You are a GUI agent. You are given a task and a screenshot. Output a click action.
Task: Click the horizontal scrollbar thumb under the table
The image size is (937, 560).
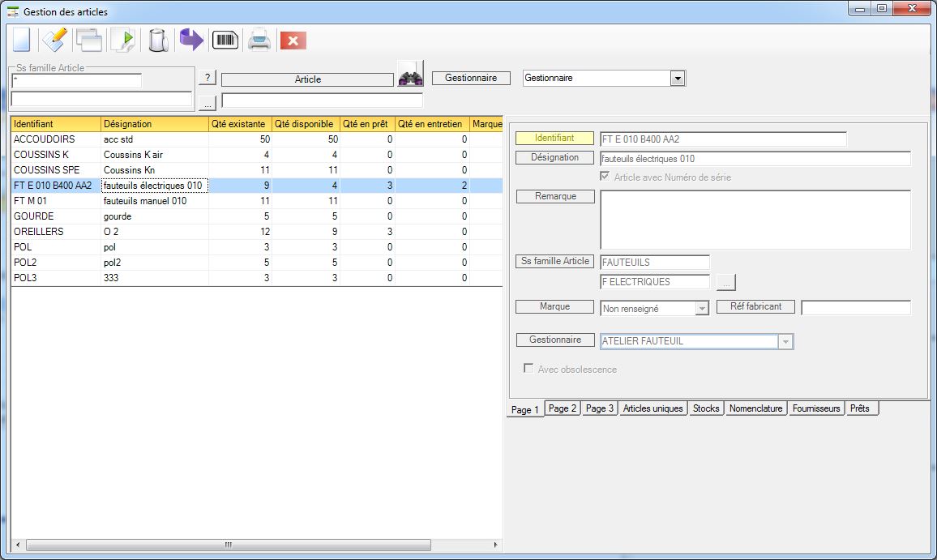tap(229, 545)
